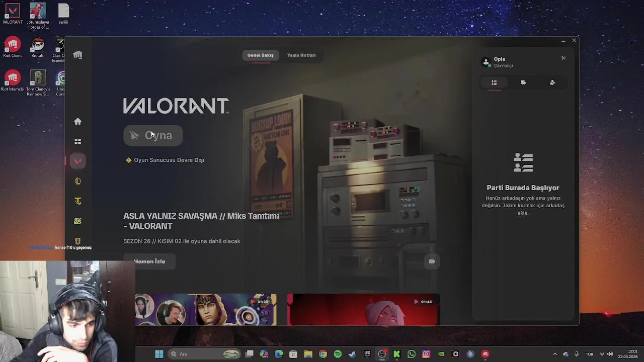Image resolution: width=644 pixels, height=362 pixels.
Task: Open Spotify from the taskbar
Action: (338, 354)
